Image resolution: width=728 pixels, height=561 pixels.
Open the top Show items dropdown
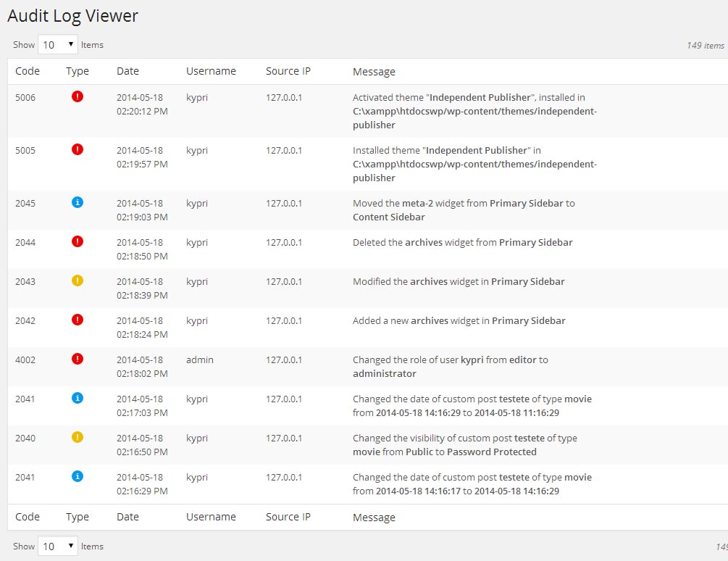coord(58,45)
